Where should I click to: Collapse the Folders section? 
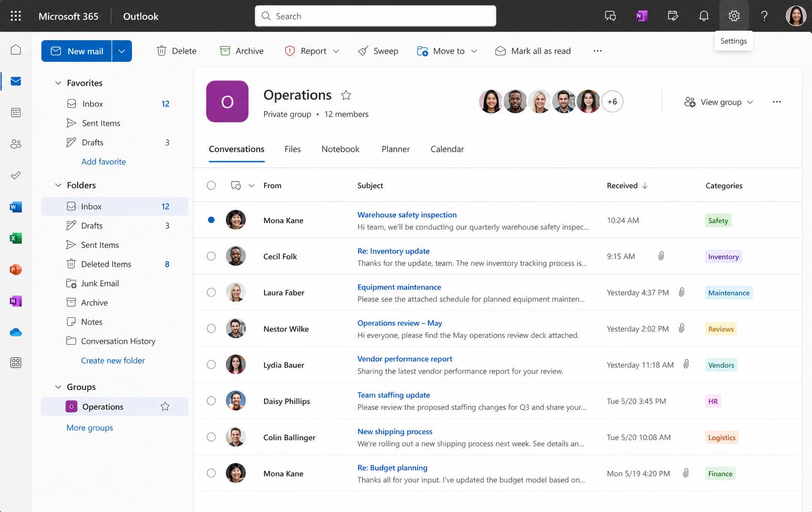click(58, 185)
